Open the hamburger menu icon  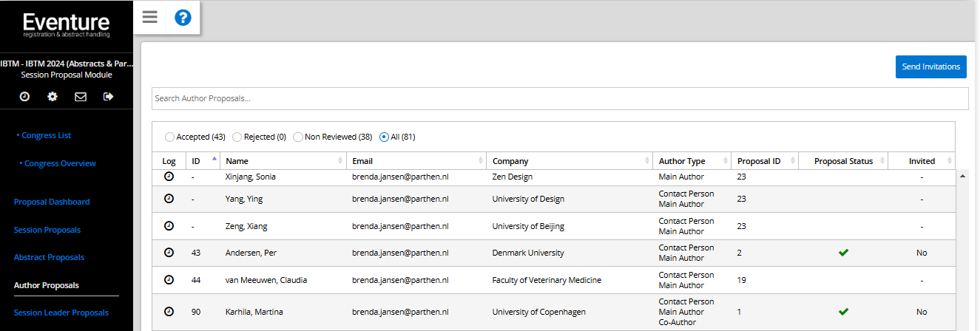point(150,17)
